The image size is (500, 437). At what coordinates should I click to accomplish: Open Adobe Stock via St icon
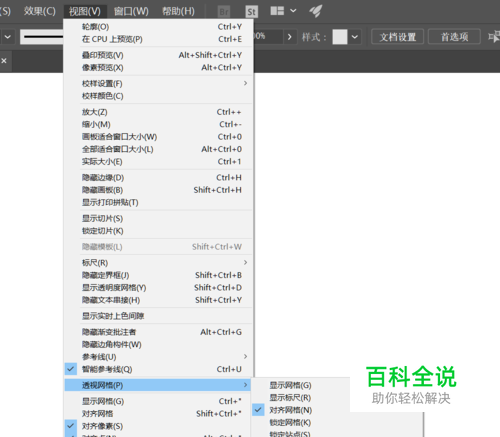(252, 12)
